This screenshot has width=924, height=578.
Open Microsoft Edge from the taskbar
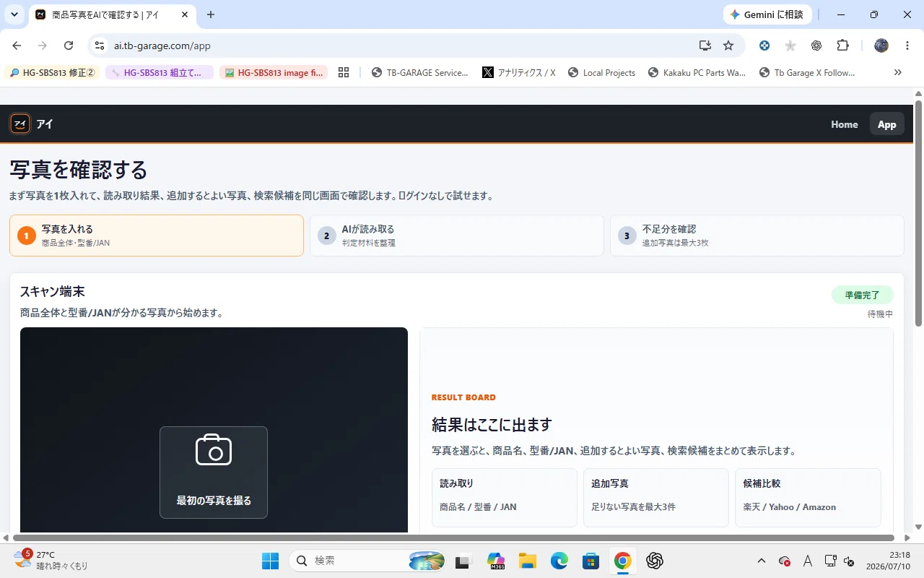[x=559, y=561]
